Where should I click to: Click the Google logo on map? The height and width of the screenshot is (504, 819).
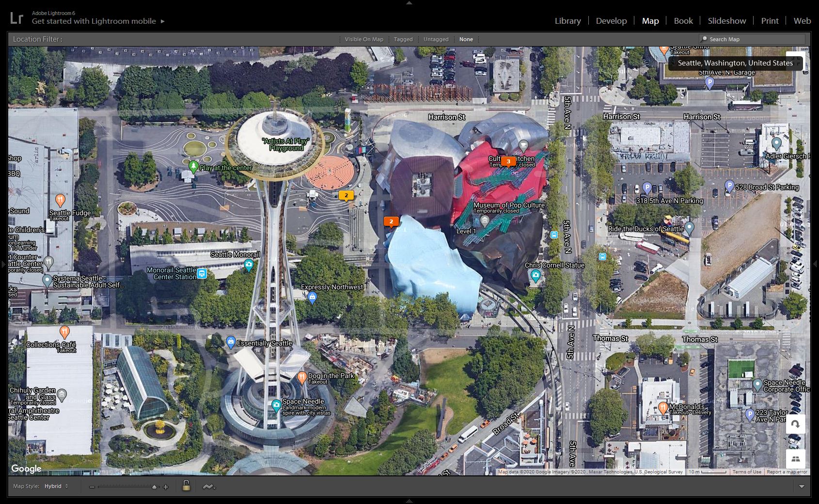pos(26,469)
